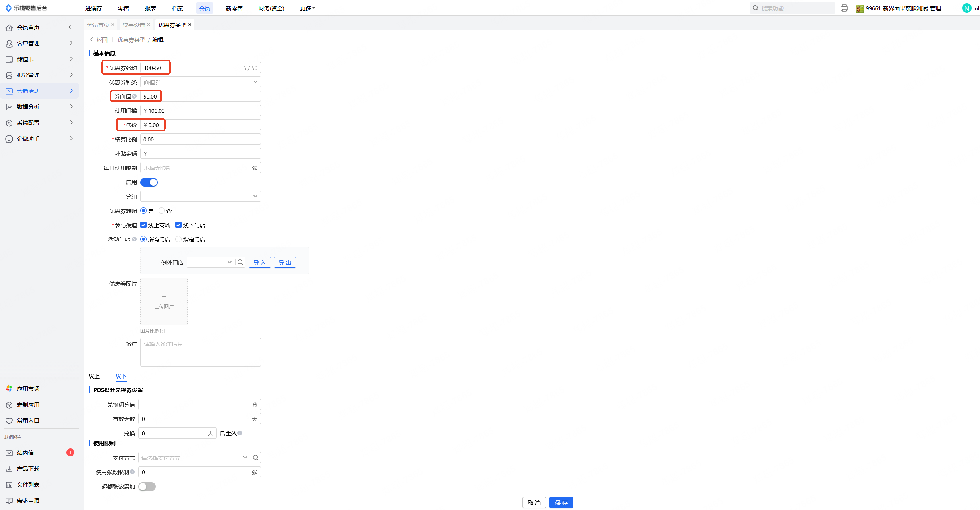Open 站内信 inbox icon

point(9,453)
